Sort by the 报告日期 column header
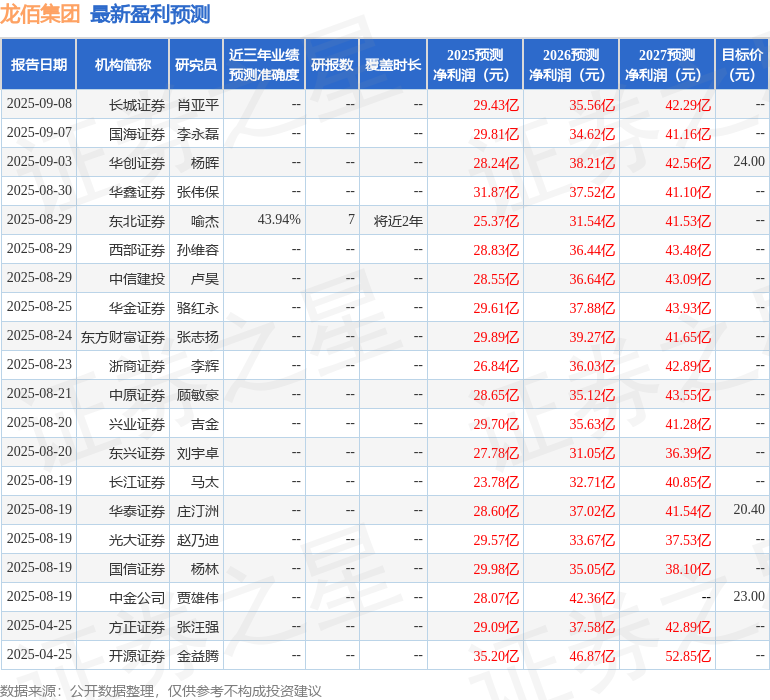770x700 pixels. pos(39,65)
